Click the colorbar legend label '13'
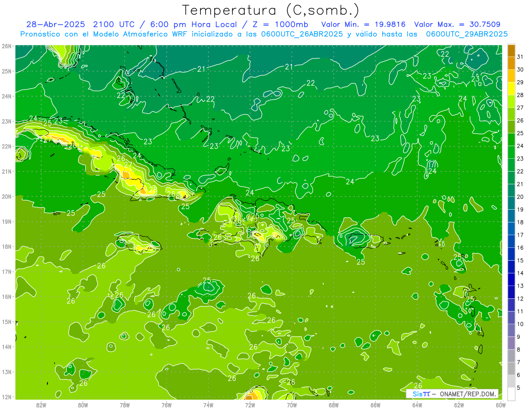The height and width of the screenshot is (411, 532). click(520, 286)
